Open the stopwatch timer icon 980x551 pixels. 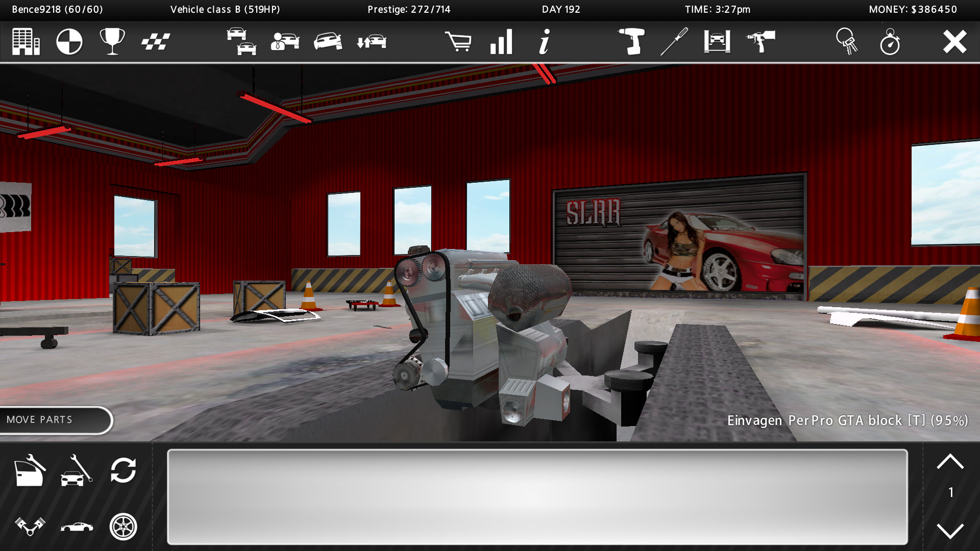[x=890, y=42]
